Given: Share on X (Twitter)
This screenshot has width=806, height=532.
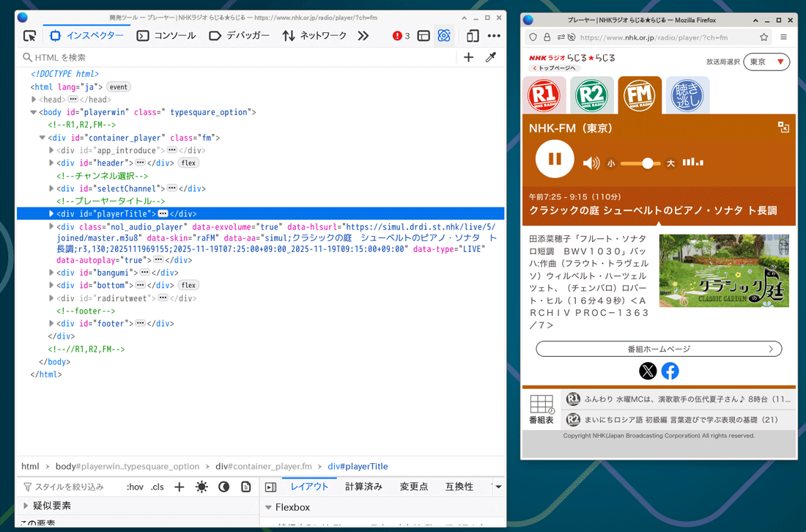Looking at the screenshot, I should [648, 371].
